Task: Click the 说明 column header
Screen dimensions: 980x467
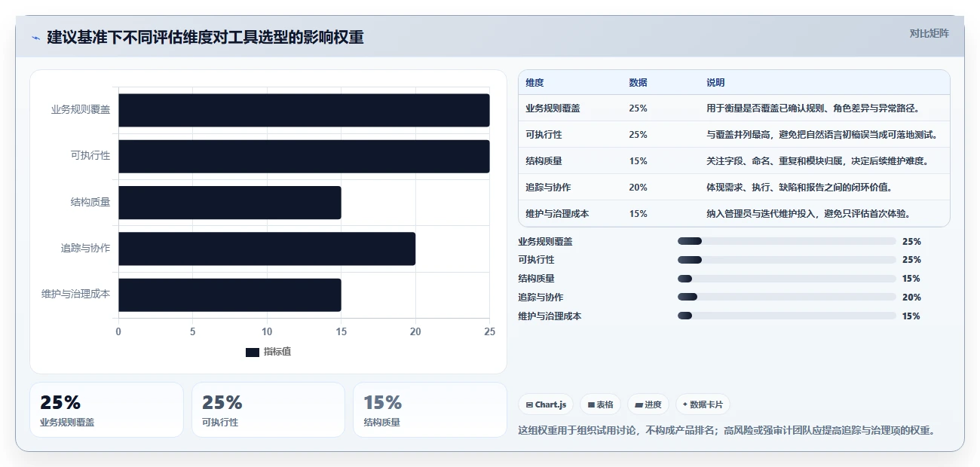Action: point(715,83)
